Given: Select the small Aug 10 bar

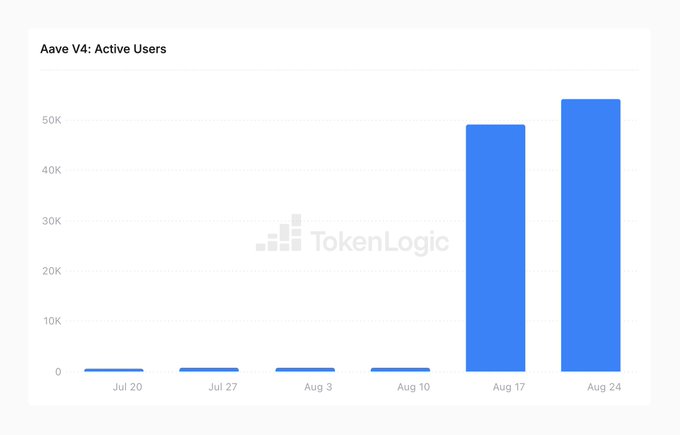Looking at the screenshot, I should (400, 370).
